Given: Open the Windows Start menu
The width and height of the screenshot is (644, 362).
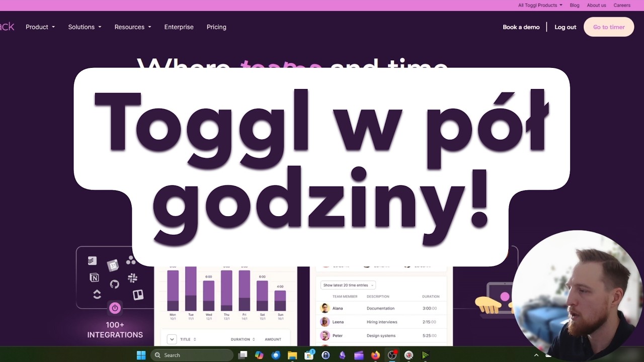Looking at the screenshot, I should point(141,355).
